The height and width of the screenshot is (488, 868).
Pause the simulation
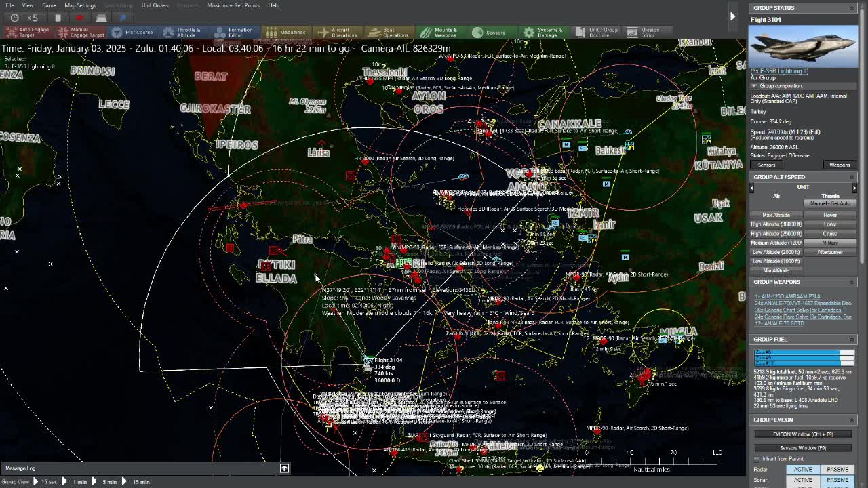point(58,18)
